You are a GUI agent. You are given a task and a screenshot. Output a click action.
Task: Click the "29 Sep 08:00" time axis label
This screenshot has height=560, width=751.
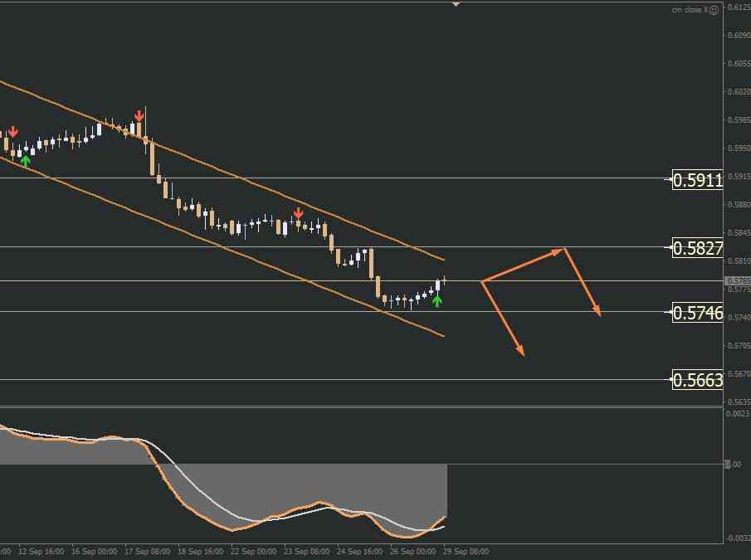pyautogui.click(x=466, y=552)
